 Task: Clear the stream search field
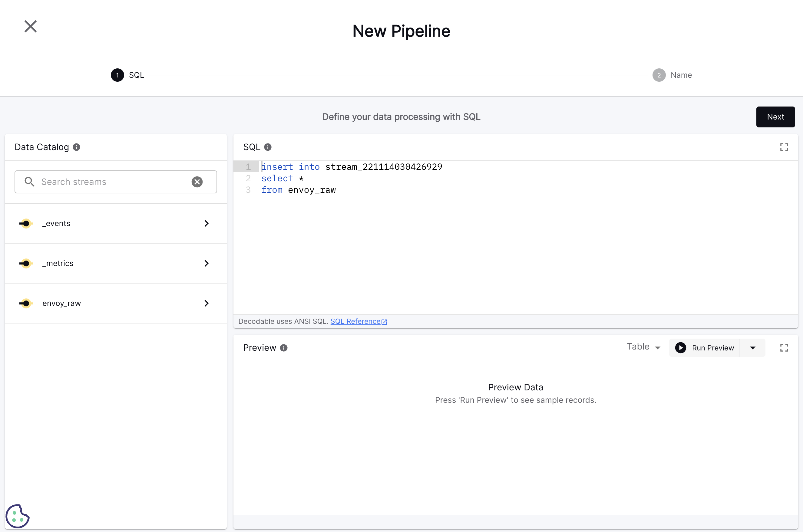197,182
